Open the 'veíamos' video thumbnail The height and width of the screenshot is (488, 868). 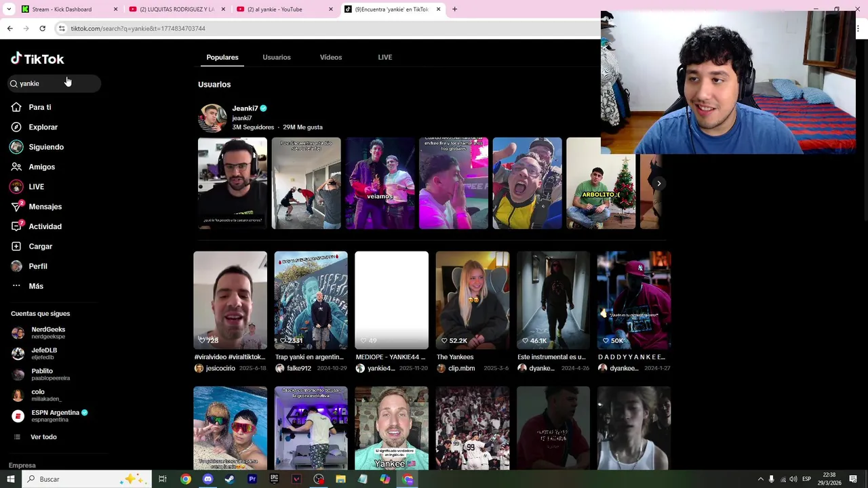[x=380, y=184]
